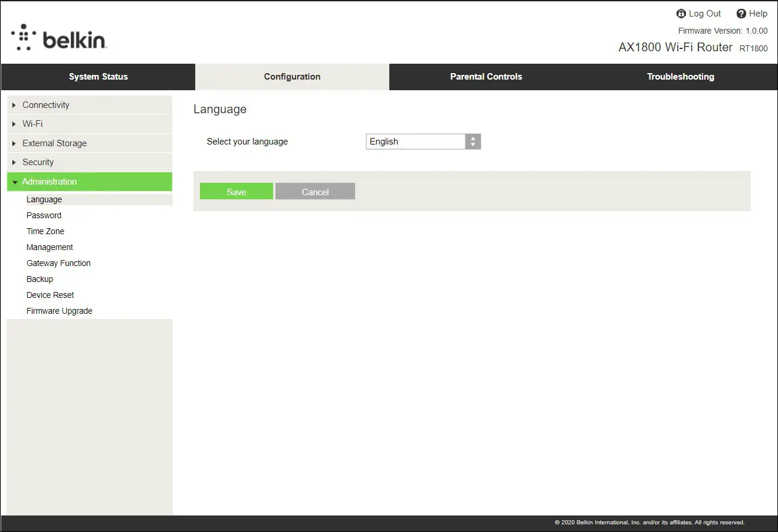The image size is (778, 532).
Task: Open the Backup page
Action: (40, 279)
